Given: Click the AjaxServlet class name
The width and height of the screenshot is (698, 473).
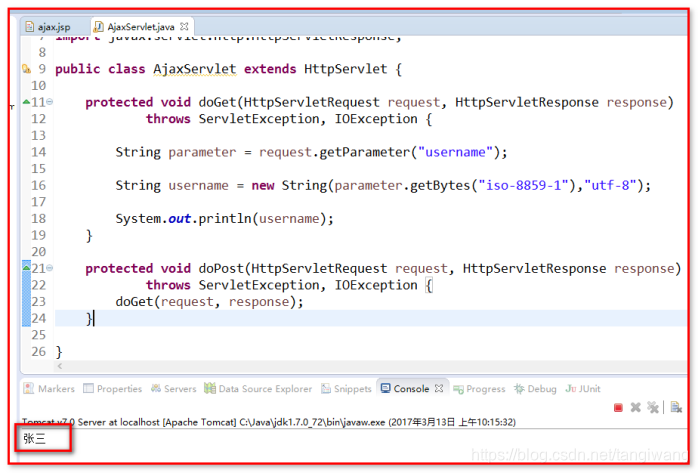Looking at the screenshot, I should click(x=195, y=69).
